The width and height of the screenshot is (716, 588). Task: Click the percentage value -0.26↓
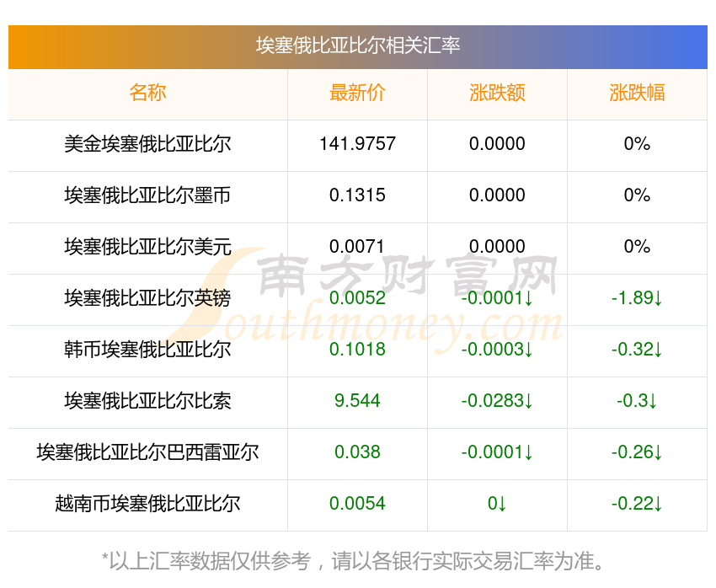637,452
